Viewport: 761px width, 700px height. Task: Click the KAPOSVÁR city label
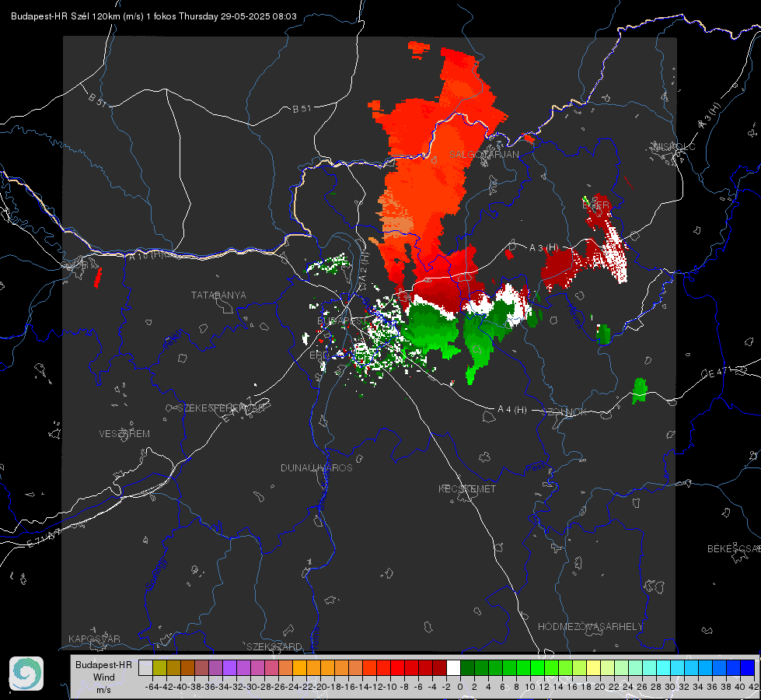coord(94,639)
